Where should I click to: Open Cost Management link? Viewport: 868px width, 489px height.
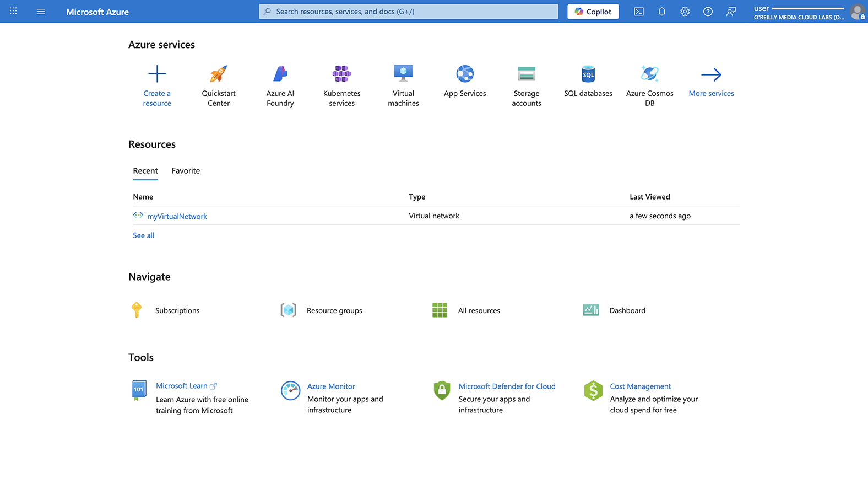click(640, 386)
